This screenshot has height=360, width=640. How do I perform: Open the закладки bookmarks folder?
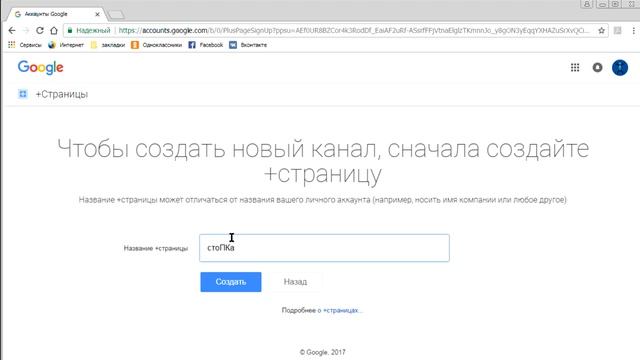click(x=108, y=45)
